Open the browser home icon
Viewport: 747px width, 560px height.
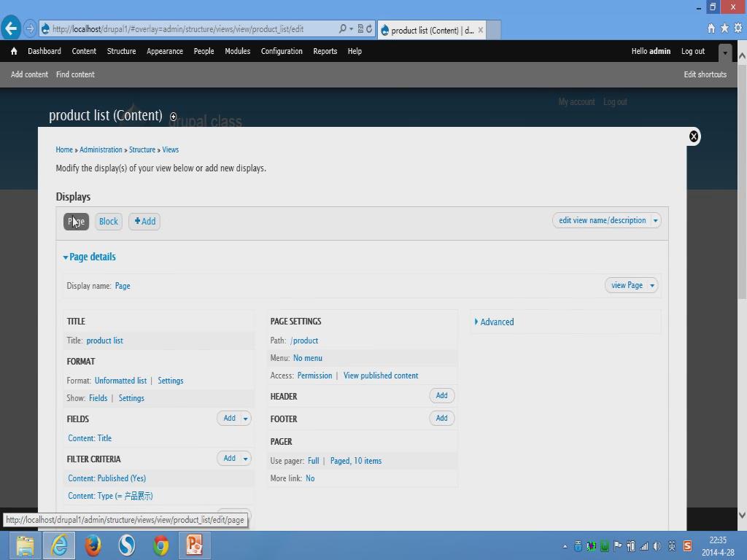(711, 28)
